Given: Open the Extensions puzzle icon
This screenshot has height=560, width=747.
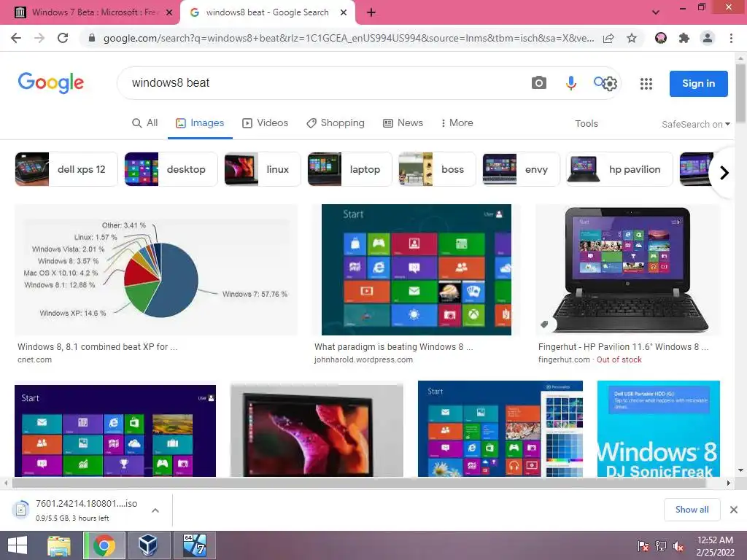Looking at the screenshot, I should pos(684,38).
